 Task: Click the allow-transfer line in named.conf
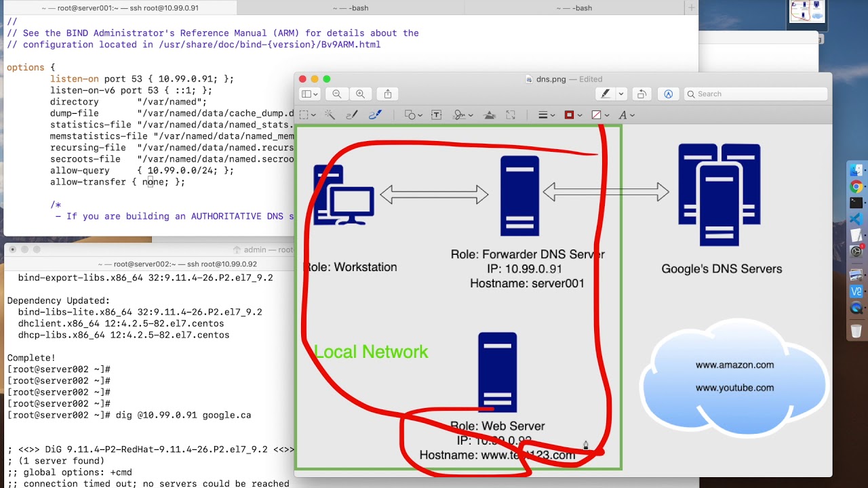[x=117, y=182]
